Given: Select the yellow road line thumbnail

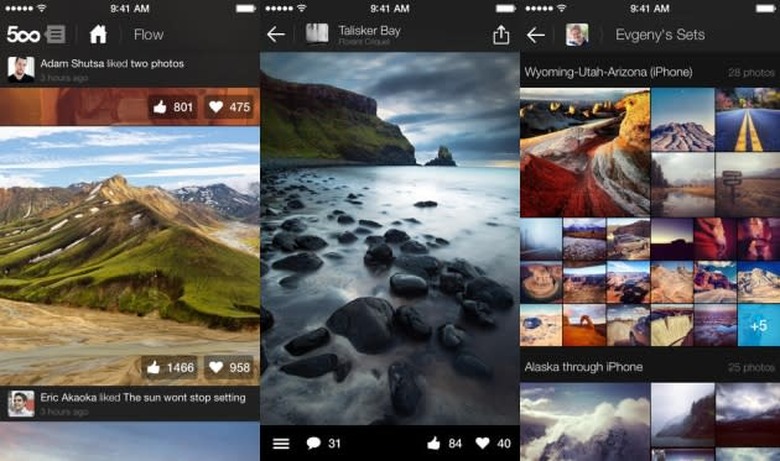Looking at the screenshot, I should point(747,119).
